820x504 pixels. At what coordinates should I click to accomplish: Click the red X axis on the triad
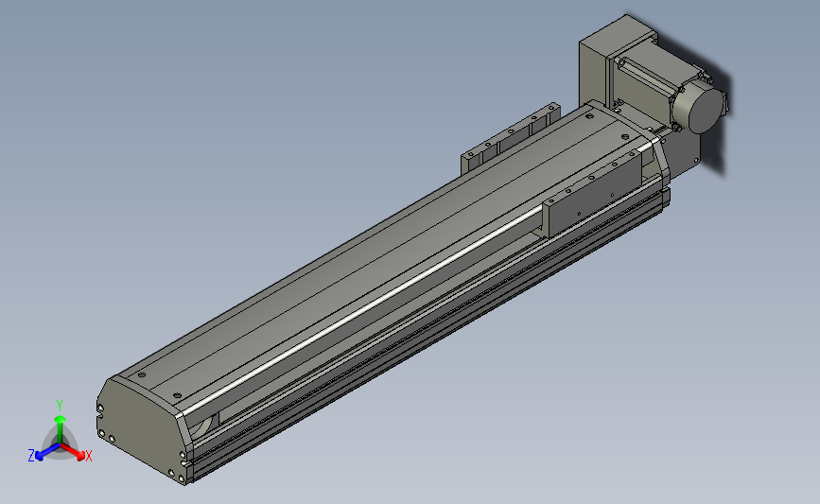coord(74,451)
